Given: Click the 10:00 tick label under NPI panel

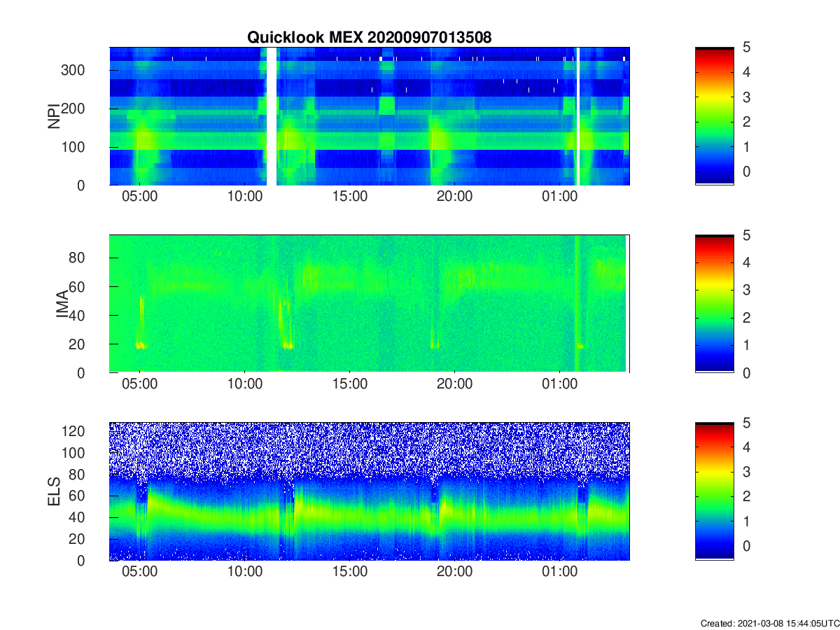Looking at the screenshot, I should (x=245, y=197).
